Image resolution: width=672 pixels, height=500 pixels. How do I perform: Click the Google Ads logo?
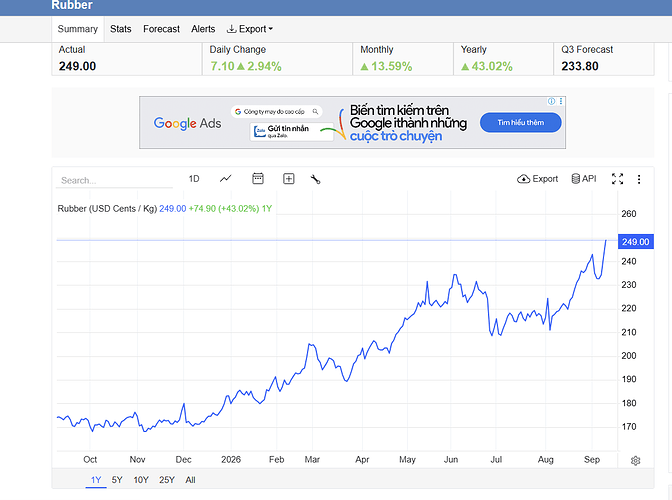pyautogui.click(x=187, y=123)
